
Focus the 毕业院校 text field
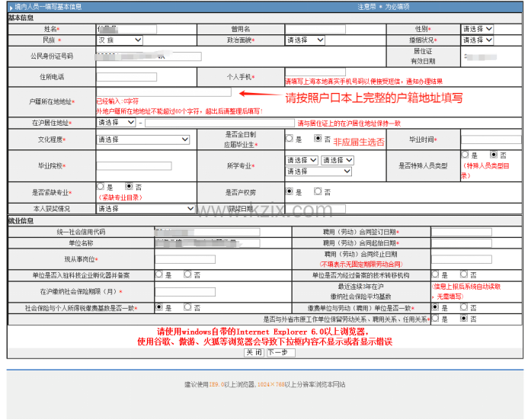(134, 165)
